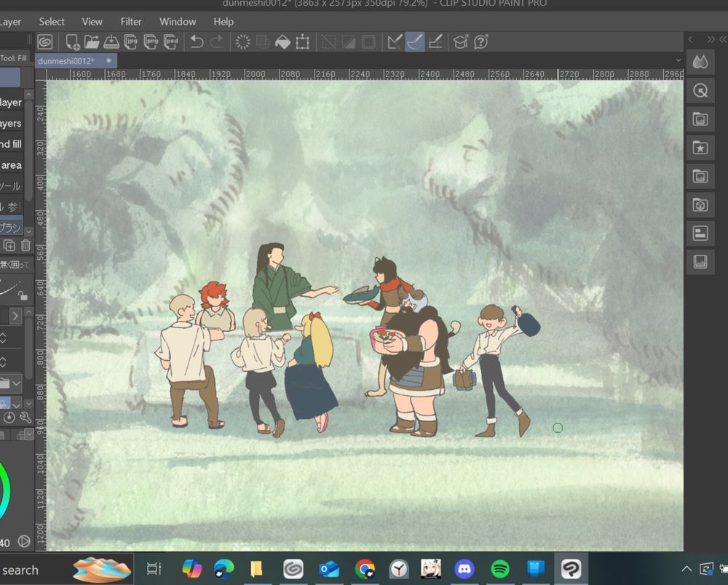Image resolution: width=728 pixels, height=585 pixels.
Task: Expand the right panel dock double chevron
Action: pos(711,39)
